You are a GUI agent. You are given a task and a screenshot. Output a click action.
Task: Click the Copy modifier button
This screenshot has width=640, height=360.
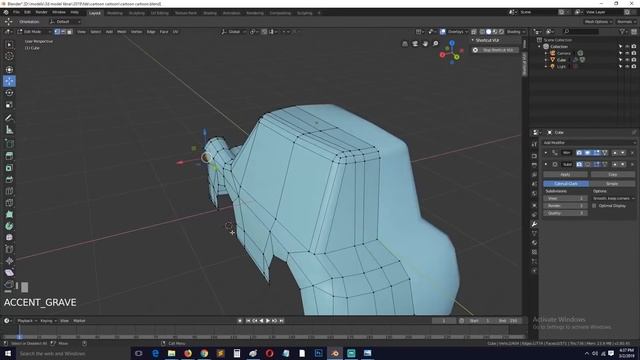612,175
